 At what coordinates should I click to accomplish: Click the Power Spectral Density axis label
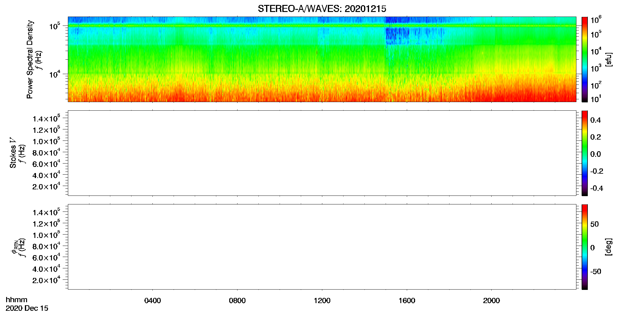pos(30,59)
